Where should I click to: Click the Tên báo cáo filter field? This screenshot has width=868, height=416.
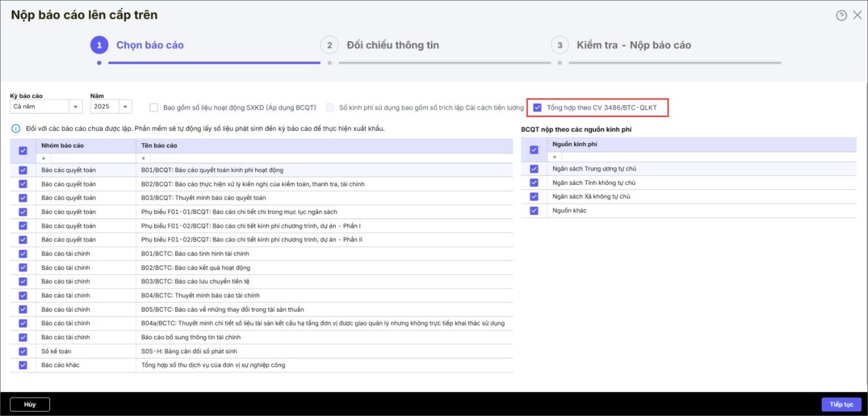324,159
